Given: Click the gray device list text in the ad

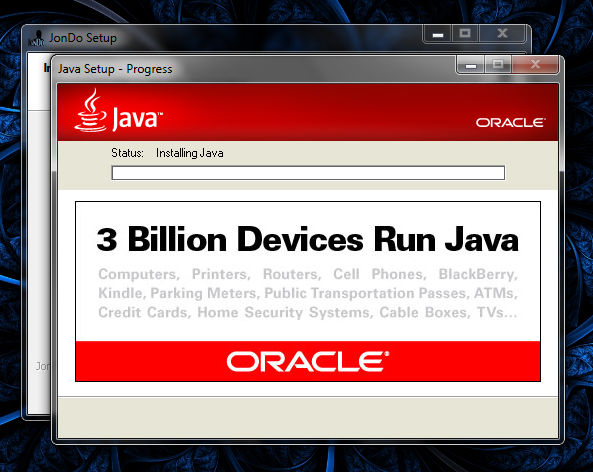Looking at the screenshot, I should tap(307, 293).
